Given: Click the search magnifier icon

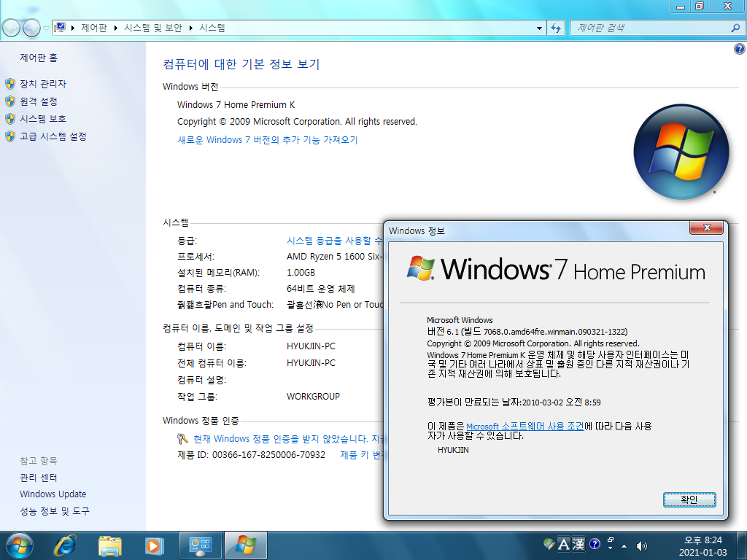Looking at the screenshot, I should pos(735,28).
